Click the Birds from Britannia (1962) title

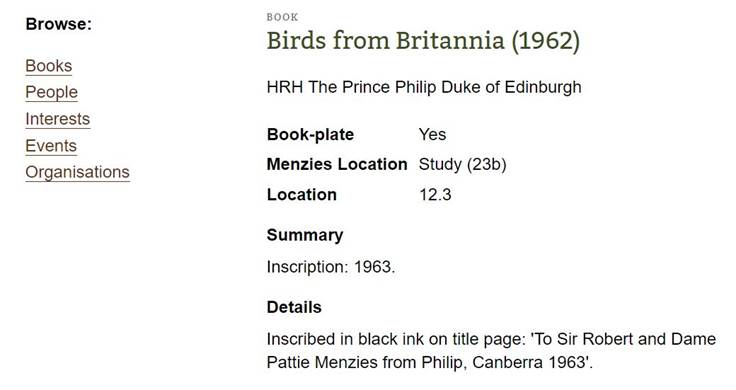click(423, 41)
